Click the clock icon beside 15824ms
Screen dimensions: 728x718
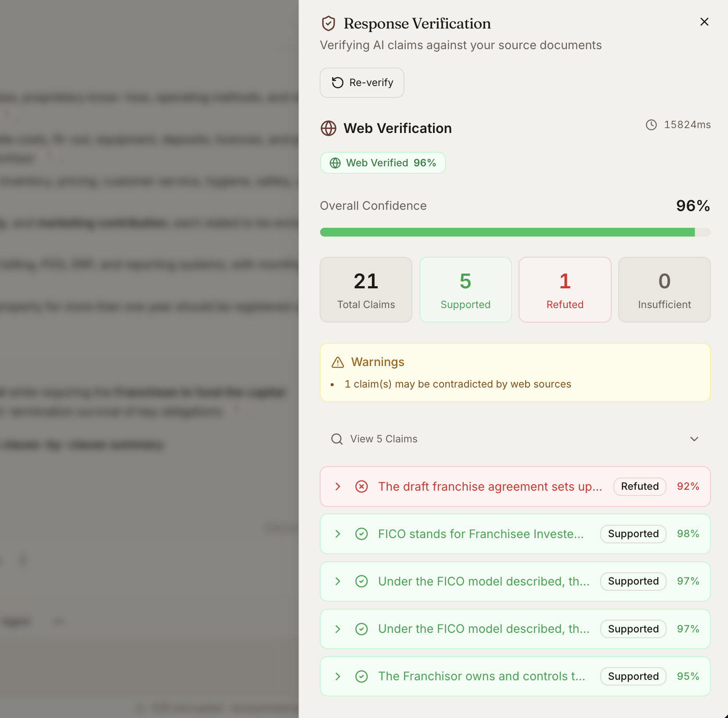point(651,125)
